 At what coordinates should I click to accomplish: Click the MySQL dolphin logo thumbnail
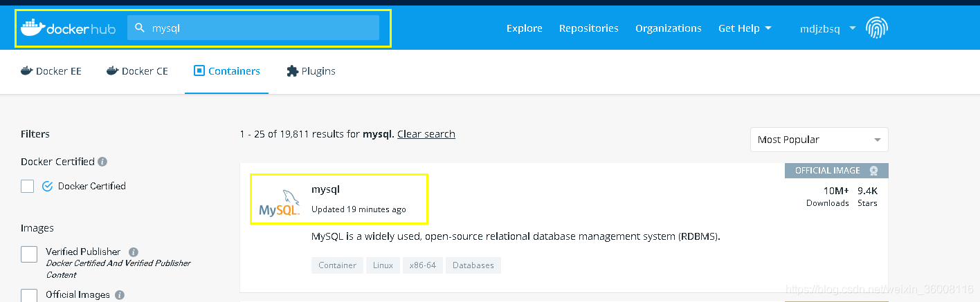280,202
